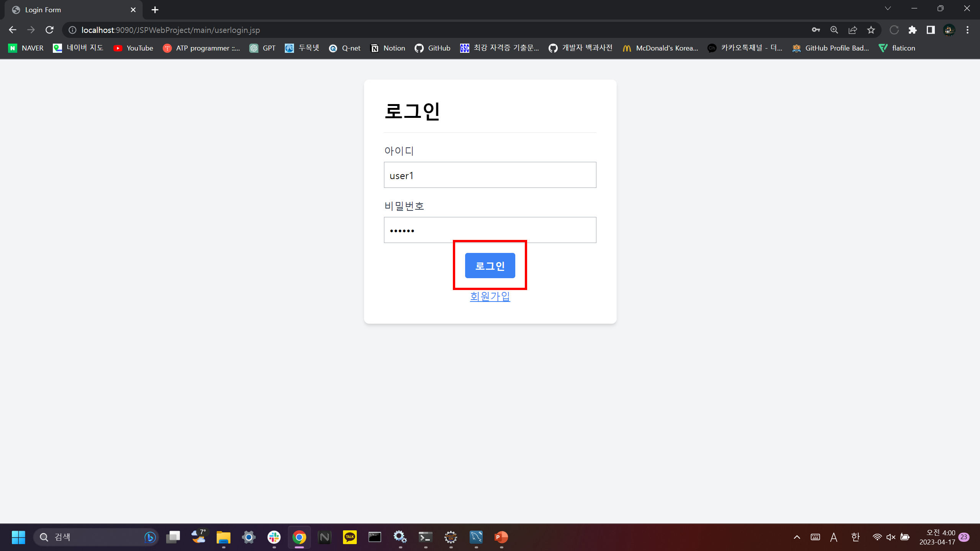Expand hidden system tray icons
The height and width of the screenshot is (551, 980).
[x=797, y=537]
